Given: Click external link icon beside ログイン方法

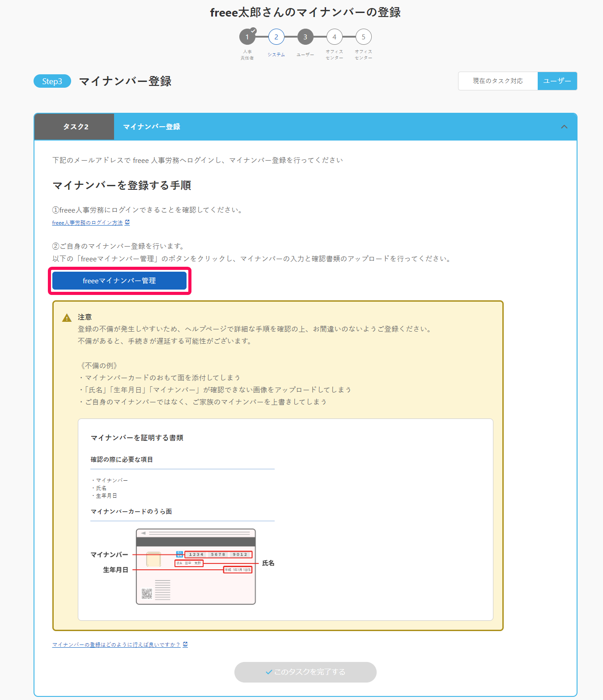Looking at the screenshot, I should 127,222.
